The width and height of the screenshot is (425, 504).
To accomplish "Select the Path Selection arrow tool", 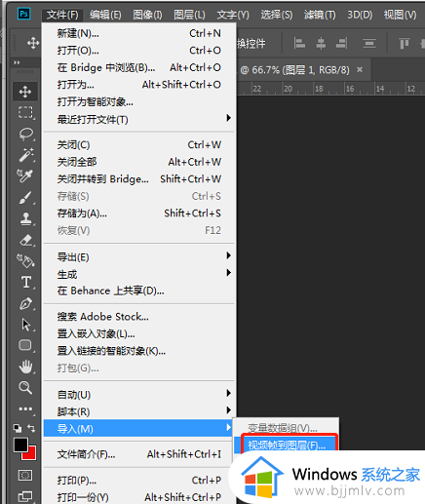I will (x=25, y=325).
